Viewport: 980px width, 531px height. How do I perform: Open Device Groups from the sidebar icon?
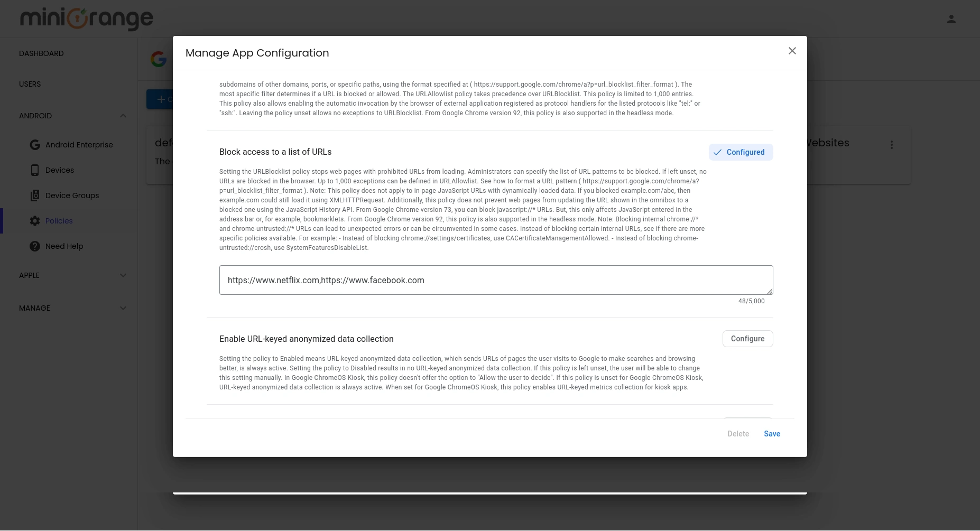tap(34, 195)
